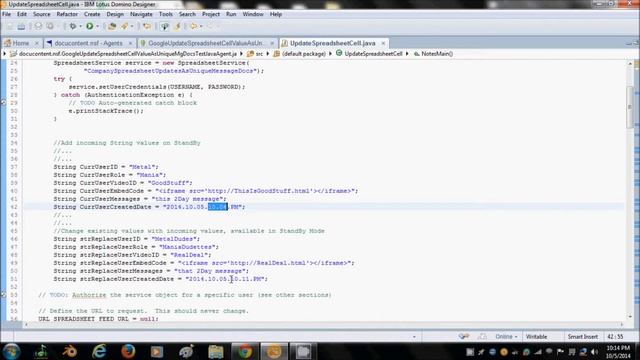
Task: Open Google Chrome from the taskbar
Action: 245,351
